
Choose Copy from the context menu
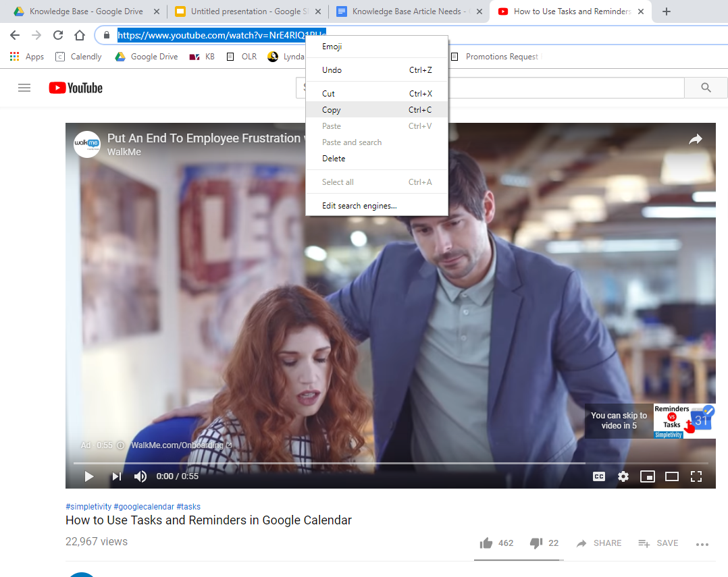click(377, 110)
